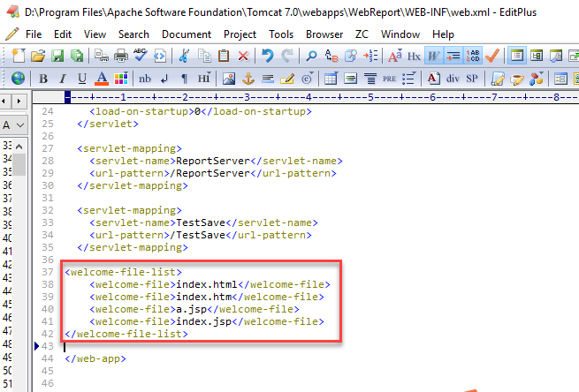
Task: Open the Document menu
Action: click(187, 34)
